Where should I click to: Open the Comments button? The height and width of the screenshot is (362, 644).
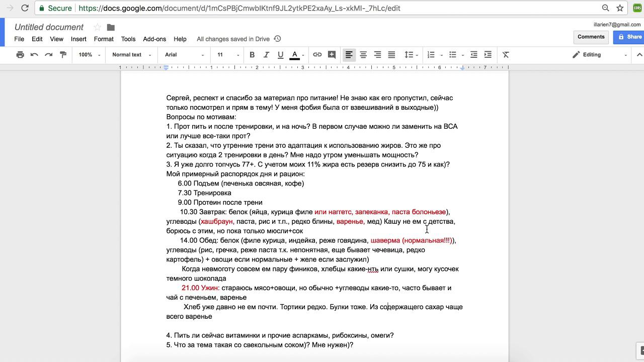click(591, 37)
